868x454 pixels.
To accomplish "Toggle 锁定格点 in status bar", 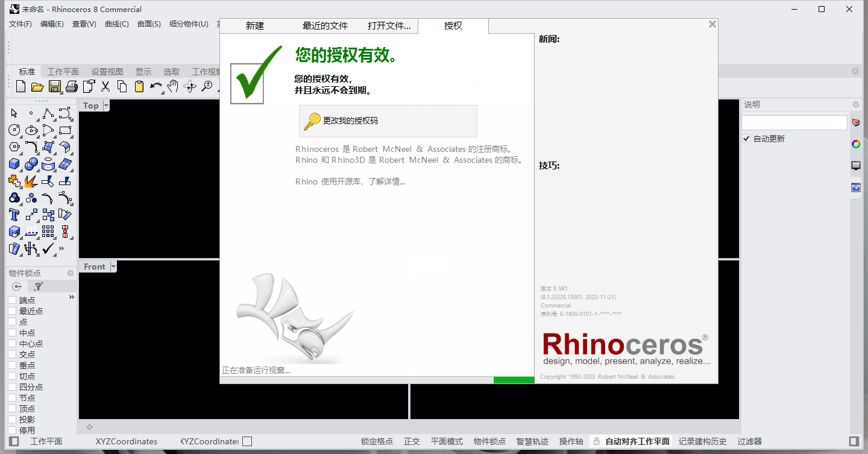I will pos(377,441).
